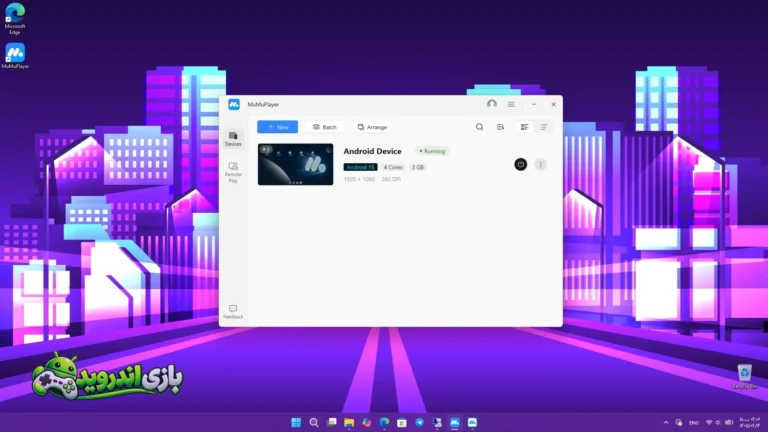The height and width of the screenshot is (432, 768).
Task: Click the Android 15 version tag
Action: point(360,167)
